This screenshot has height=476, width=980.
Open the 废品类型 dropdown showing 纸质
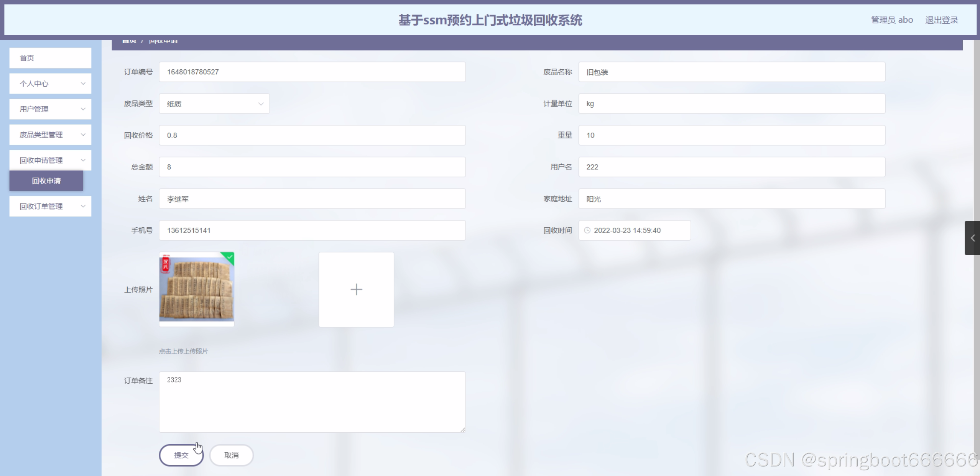tap(214, 103)
